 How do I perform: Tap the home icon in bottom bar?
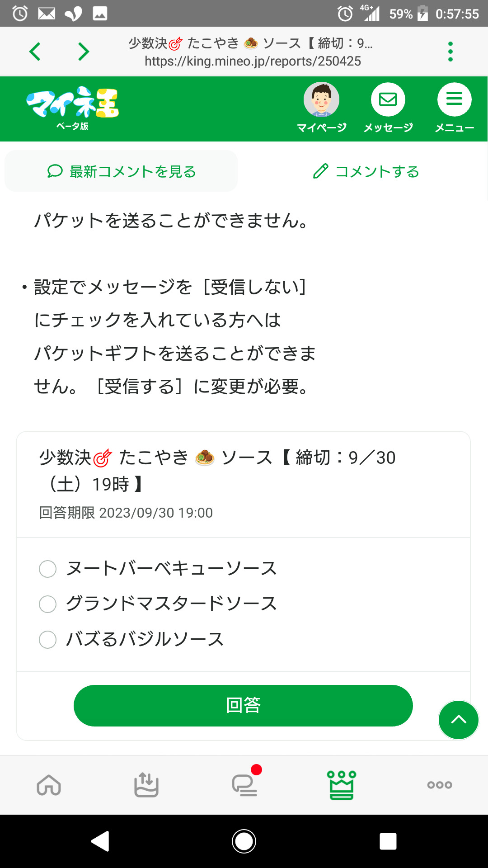pos(49,785)
